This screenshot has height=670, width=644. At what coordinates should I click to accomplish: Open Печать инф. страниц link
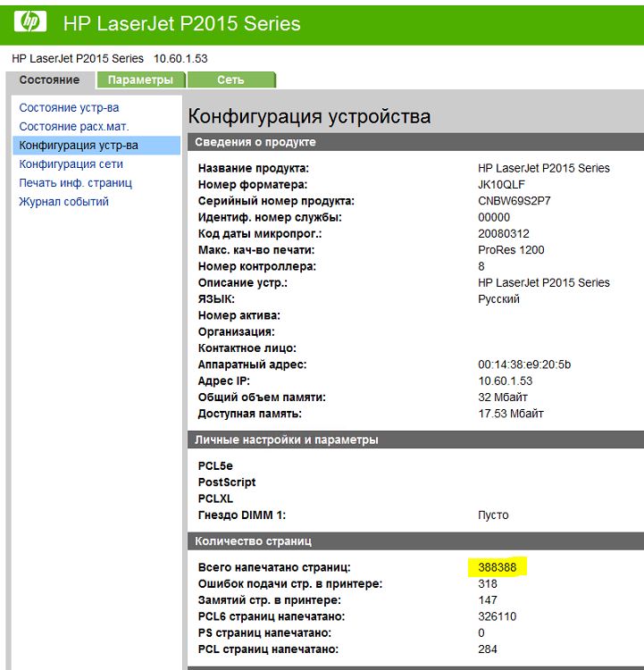click(76, 183)
